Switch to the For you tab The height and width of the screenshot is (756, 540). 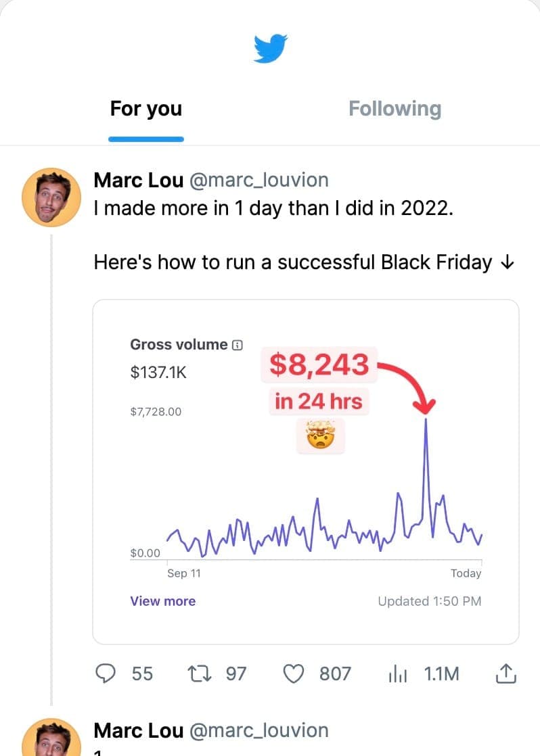pos(146,109)
